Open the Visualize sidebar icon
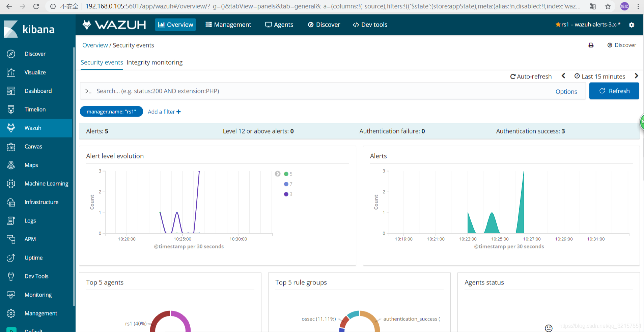The height and width of the screenshot is (332, 644). point(11,72)
